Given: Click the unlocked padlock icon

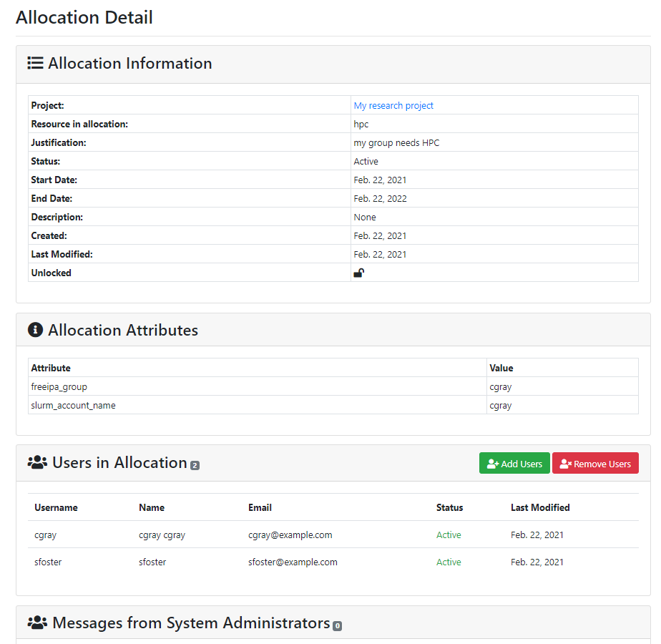Looking at the screenshot, I should 358,273.
